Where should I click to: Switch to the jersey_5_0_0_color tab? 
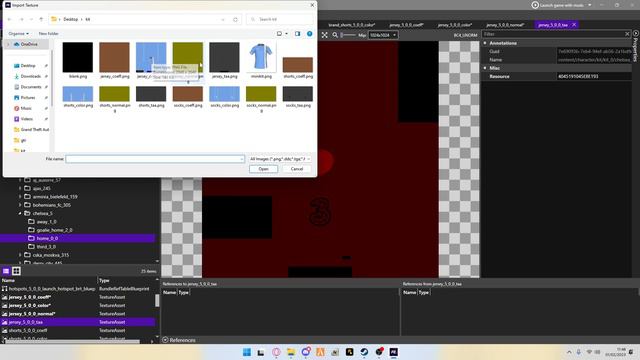(x=455, y=25)
